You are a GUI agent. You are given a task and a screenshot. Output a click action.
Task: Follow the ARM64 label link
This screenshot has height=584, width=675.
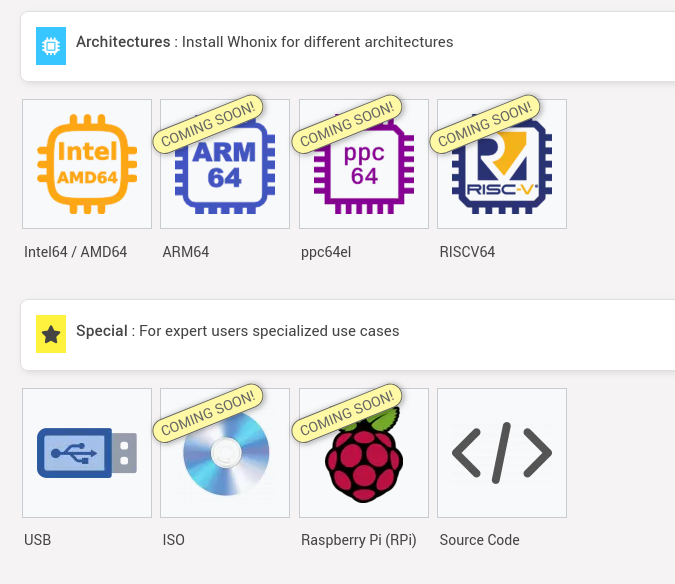click(x=186, y=252)
